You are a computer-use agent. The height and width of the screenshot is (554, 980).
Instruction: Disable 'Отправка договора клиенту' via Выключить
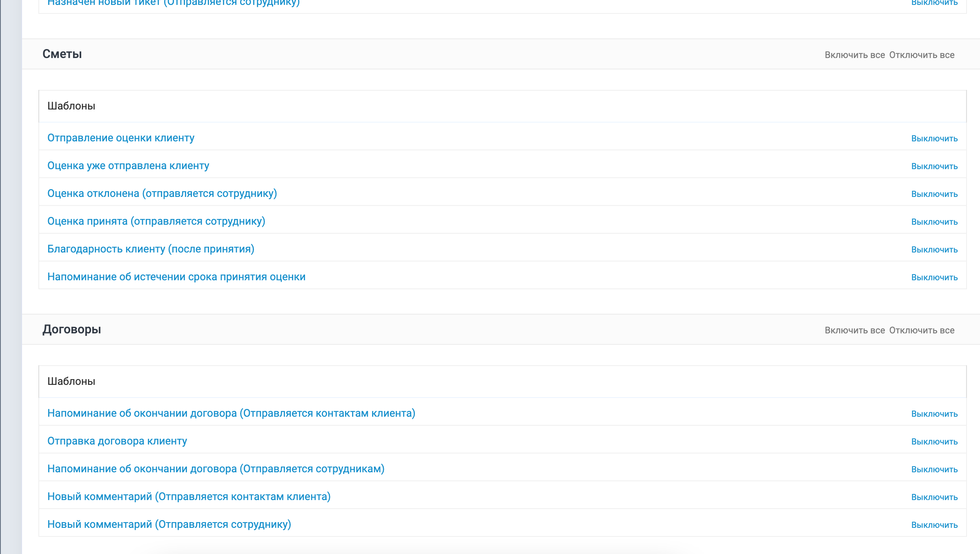tap(934, 442)
